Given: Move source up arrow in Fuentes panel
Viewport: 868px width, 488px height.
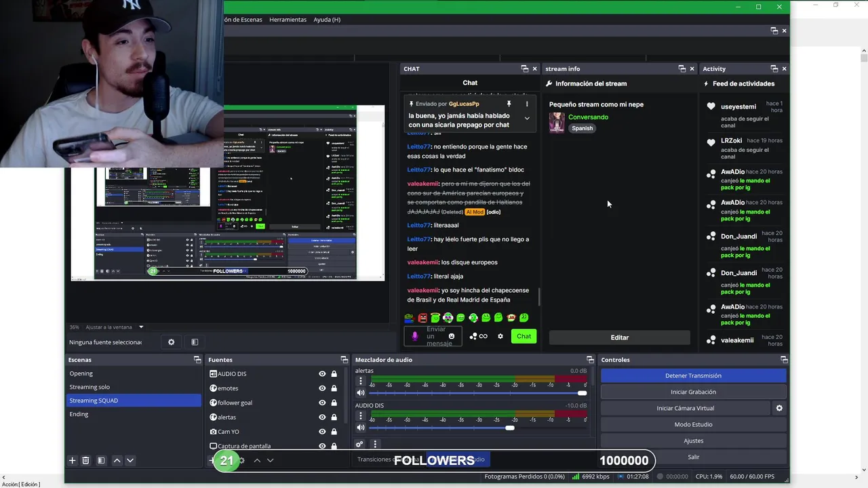Looking at the screenshot, I should 257,460.
